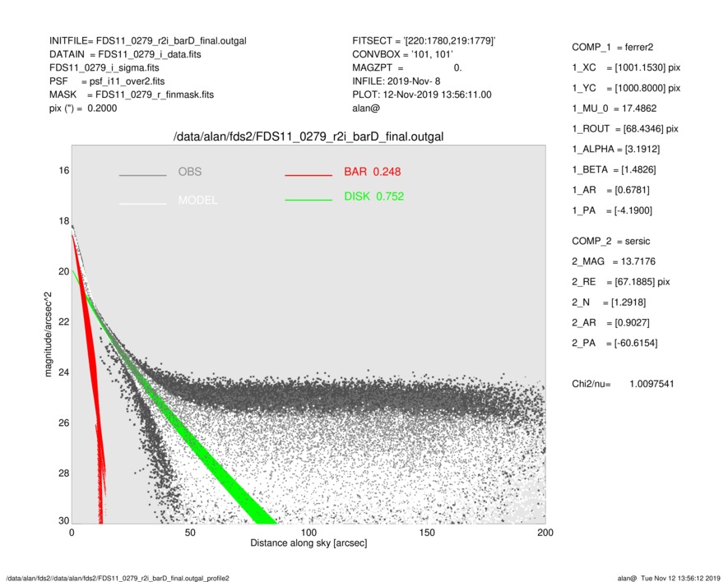Click the y-axis tick label 18

(64, 221)
